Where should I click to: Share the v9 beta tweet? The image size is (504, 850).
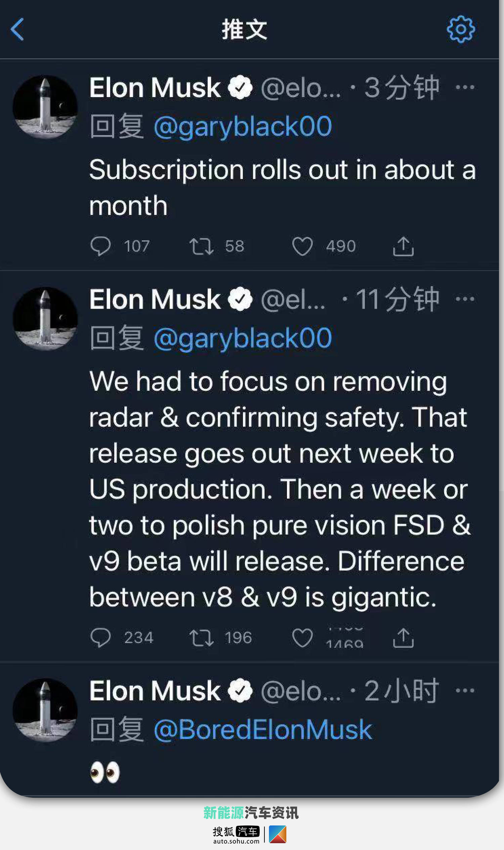(403, 637)
